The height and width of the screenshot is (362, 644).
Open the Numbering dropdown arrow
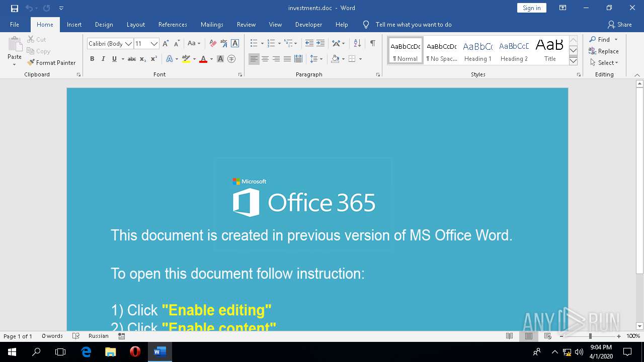point(279,44)
